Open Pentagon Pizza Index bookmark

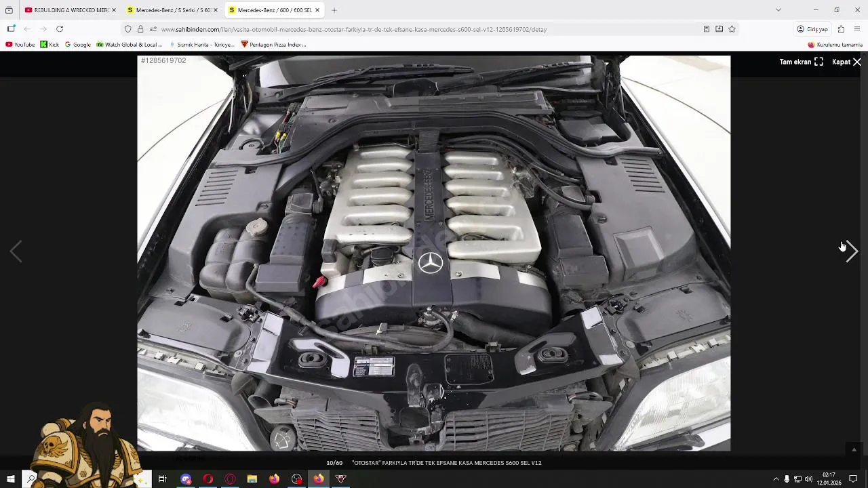point(274,45)
